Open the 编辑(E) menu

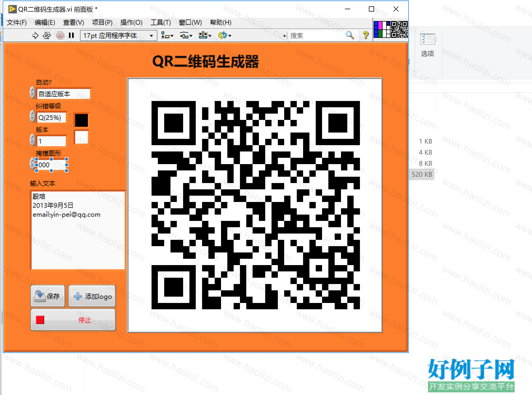click(45, 23)
